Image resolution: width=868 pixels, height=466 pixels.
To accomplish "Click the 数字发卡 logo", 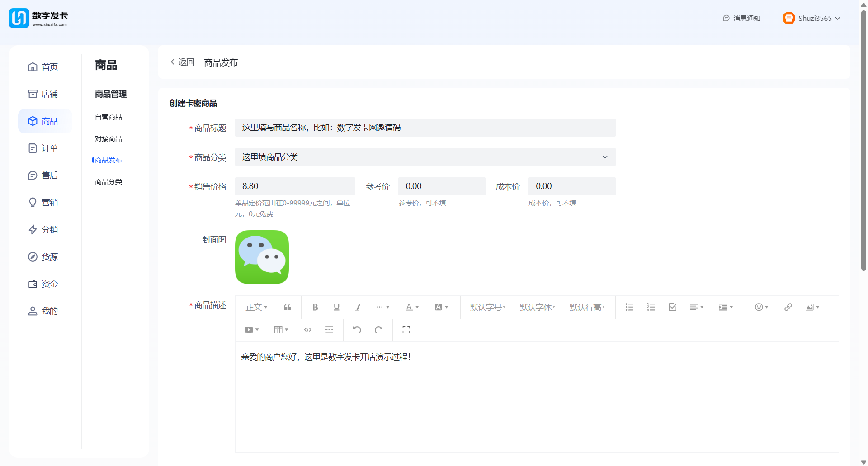I will [38, 18].
